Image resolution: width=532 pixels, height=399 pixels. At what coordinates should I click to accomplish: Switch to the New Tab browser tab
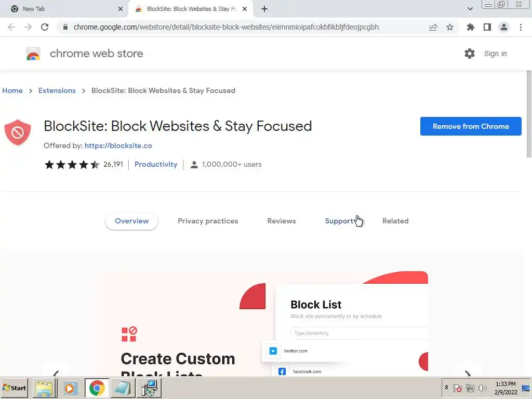(x=64, y=9)
